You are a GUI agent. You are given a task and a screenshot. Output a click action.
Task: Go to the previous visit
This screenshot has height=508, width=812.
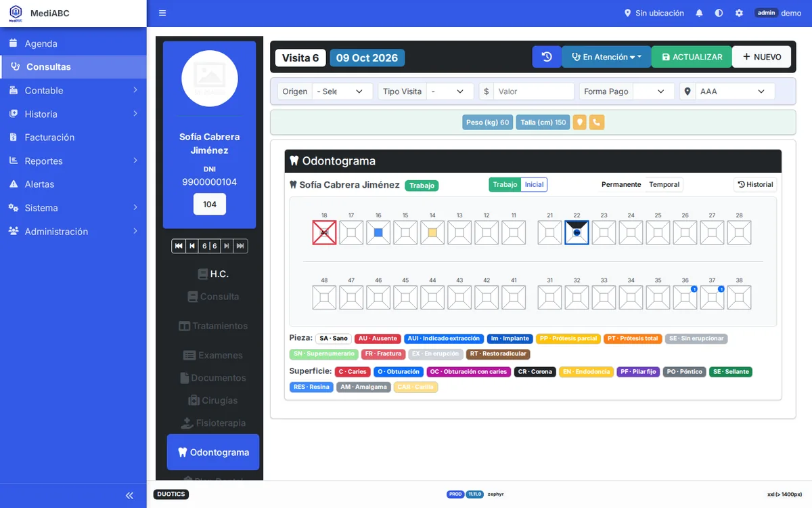[x=192, y=246]
